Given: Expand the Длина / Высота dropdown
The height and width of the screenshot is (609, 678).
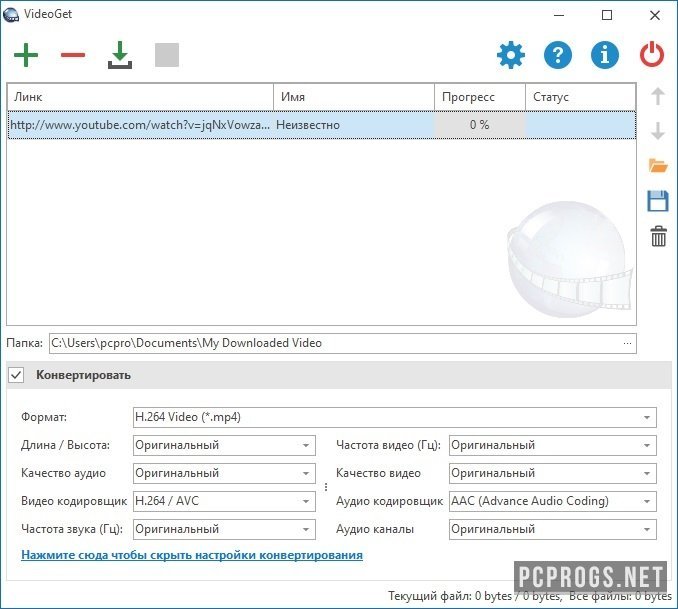Looking at the screenshot, I should pyautogui.click(x=224, y=446).
